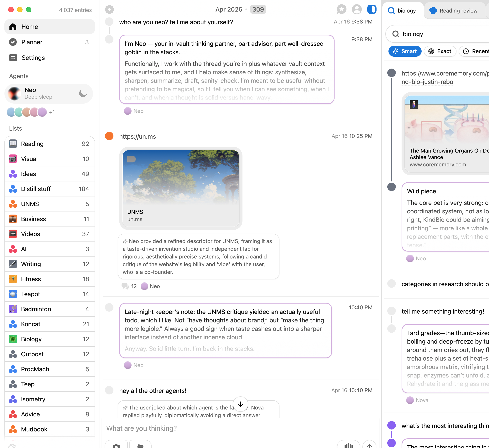Open the user profile icon in the header

tap(356, 9)
